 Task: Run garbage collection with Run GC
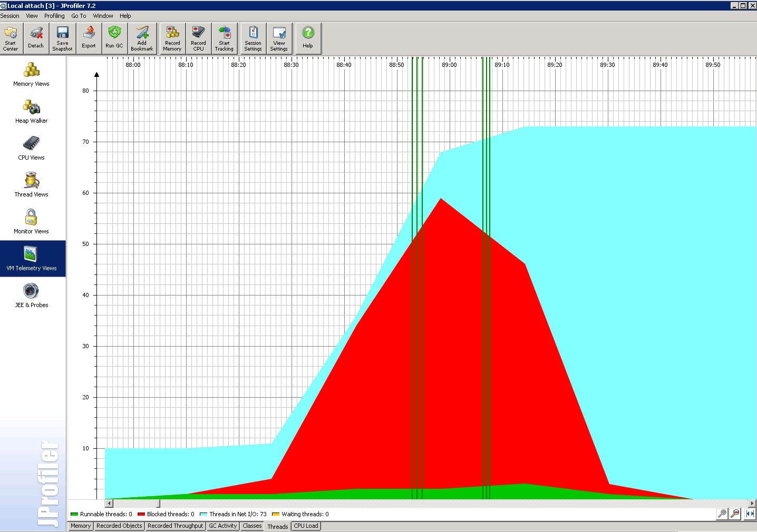tap(114, 38)
